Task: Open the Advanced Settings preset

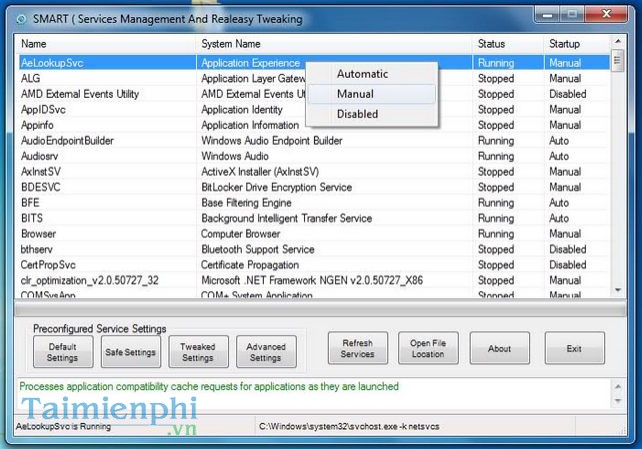Action: (266, 352)
